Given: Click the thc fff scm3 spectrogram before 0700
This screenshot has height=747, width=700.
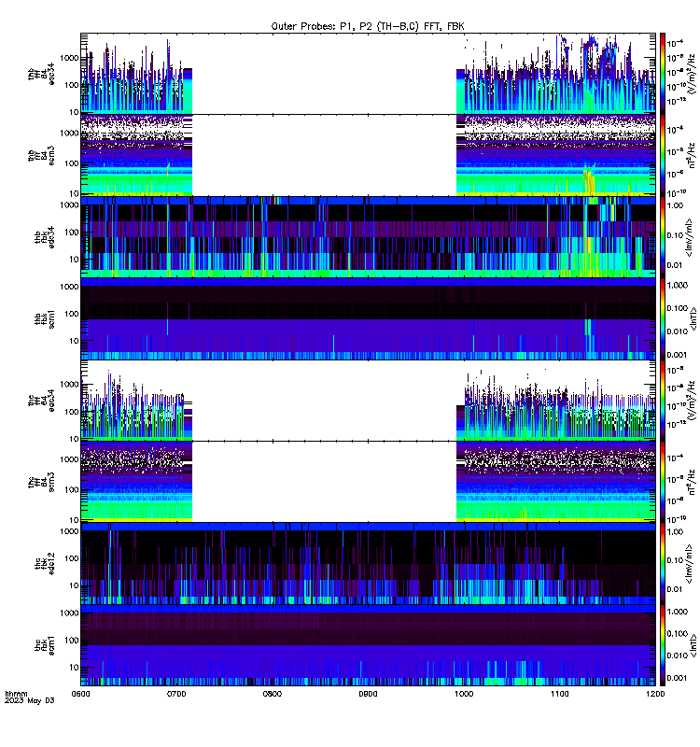Looking at the screenshot, I should (136, 482).
